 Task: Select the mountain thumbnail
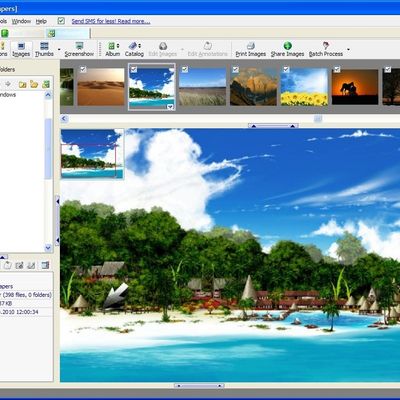[x=253, y=87]
